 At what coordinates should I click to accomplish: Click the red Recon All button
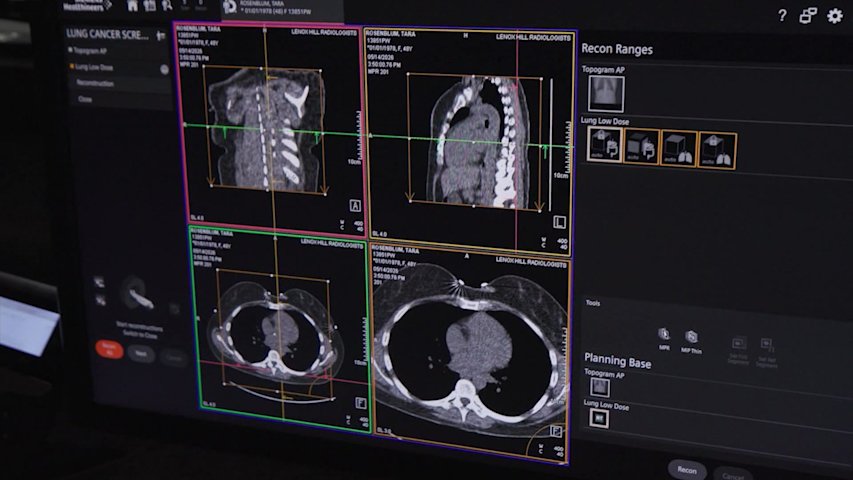click(109, 348)
